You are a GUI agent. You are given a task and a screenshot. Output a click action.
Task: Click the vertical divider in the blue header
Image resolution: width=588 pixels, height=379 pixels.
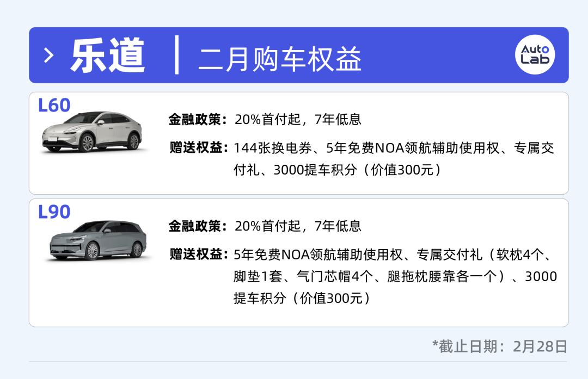pos(177,55)
